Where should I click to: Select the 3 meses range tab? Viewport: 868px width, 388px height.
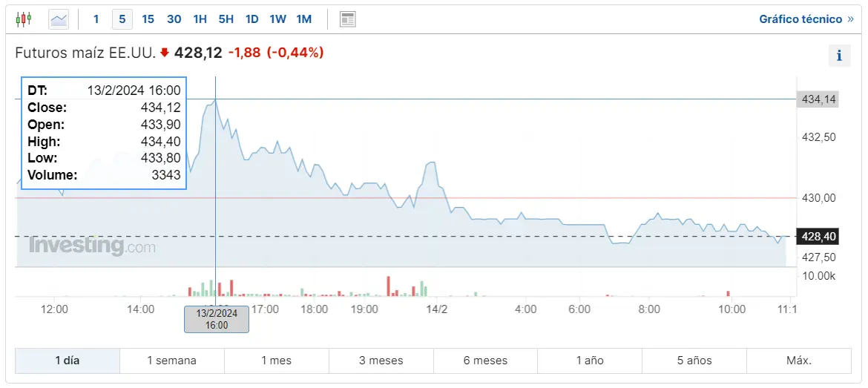[x=381, y=361]
